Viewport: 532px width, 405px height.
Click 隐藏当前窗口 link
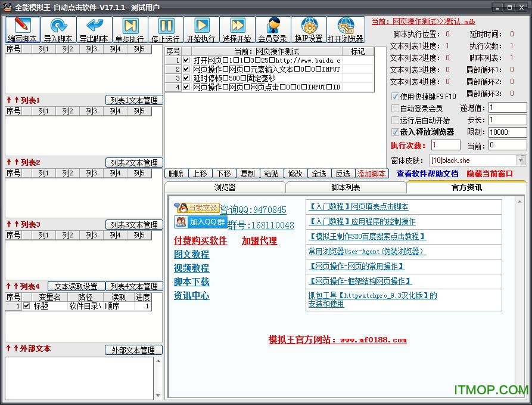[490, 174]
